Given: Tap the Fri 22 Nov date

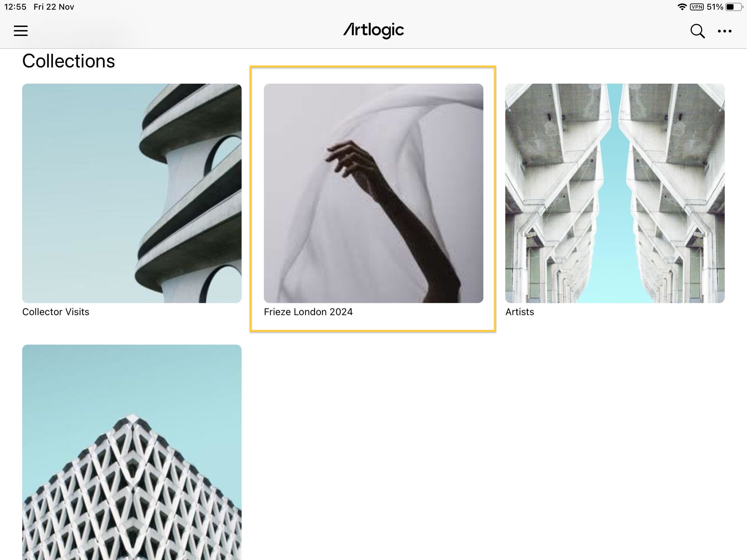Looking at the screenshot, I should click(x=54, y=7).
